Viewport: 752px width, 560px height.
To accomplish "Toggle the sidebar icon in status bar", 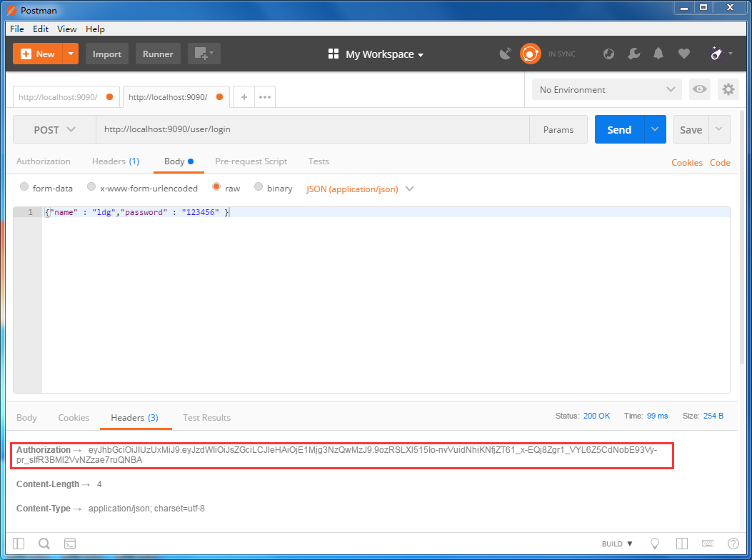I will [x=19, y=544].
